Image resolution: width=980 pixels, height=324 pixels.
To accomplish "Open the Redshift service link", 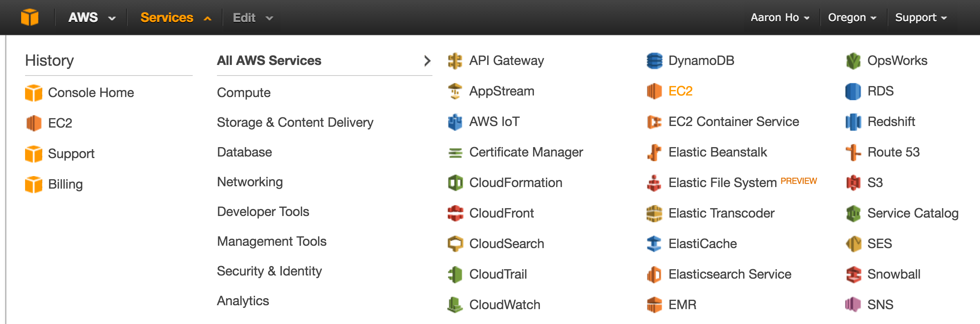I will [x=891, y=122].
